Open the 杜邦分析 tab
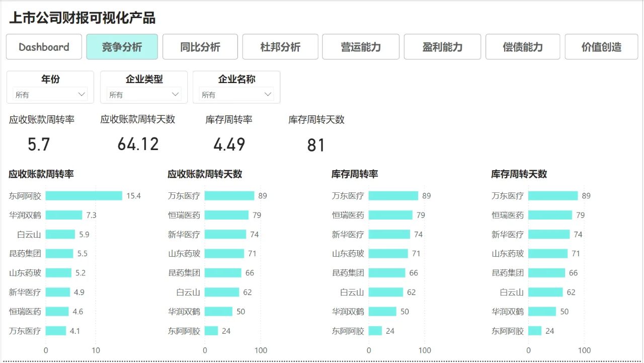Screen dimensions: 644x363 point(280,47)
